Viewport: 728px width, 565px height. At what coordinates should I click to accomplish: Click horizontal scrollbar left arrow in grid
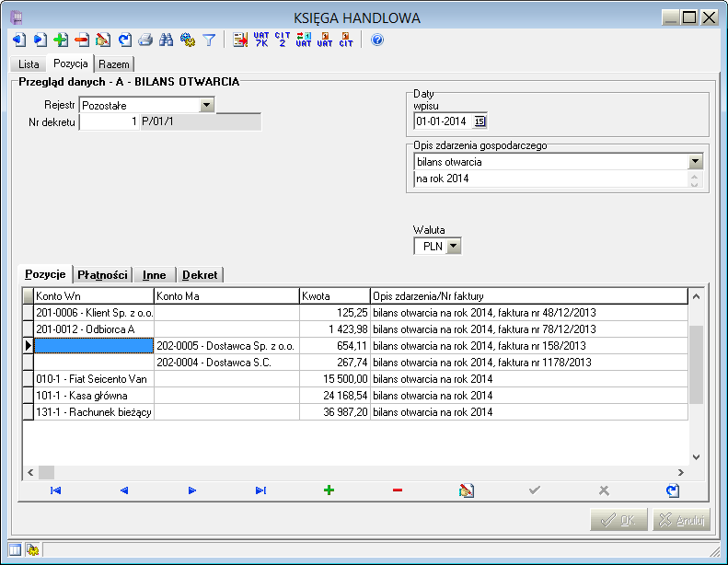point(30,473)
